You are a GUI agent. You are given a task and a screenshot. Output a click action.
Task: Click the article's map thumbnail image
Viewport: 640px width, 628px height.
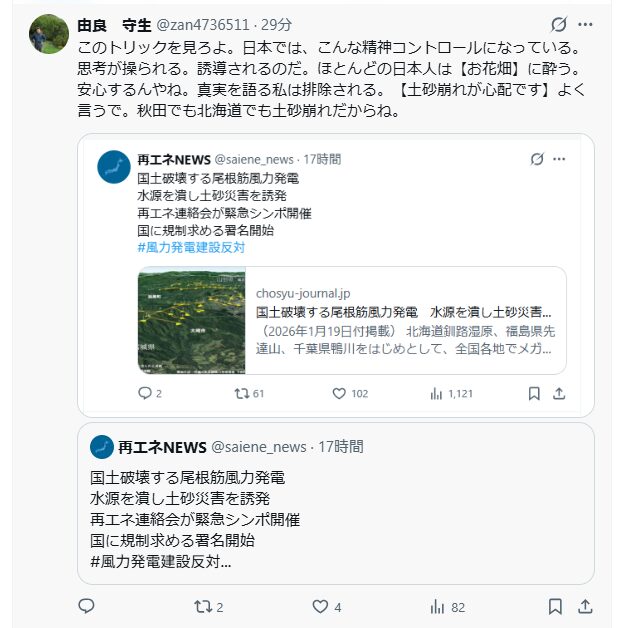191,320
